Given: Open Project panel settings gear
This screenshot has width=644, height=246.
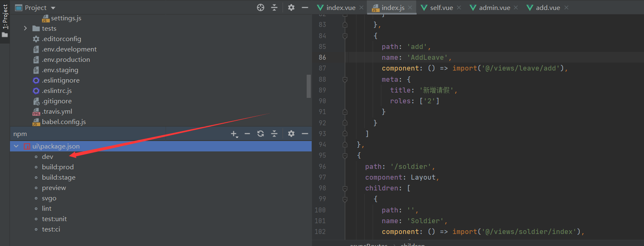Looking at the screenshot, I should [x=291, y=7].
